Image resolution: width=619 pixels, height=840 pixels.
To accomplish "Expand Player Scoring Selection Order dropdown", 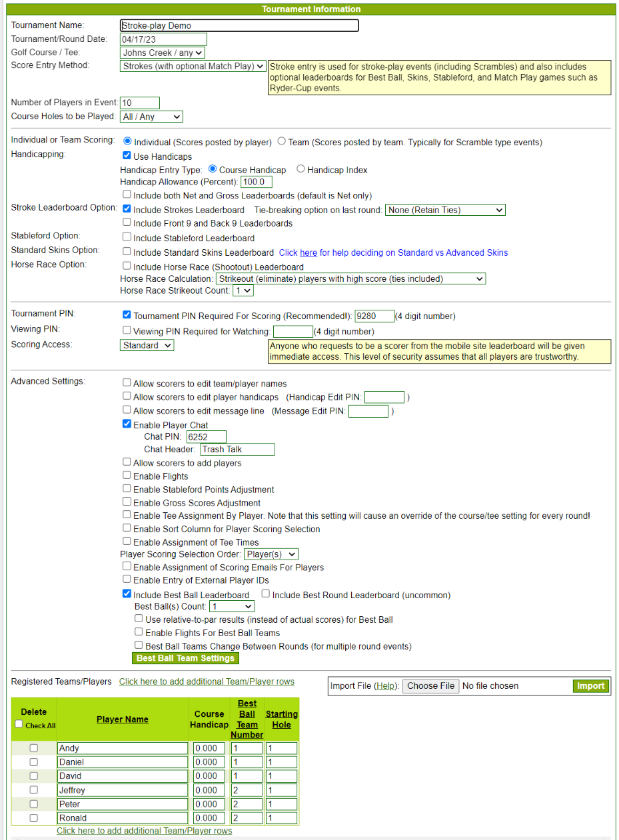I will pyautogui.click(x=271, y=554).
